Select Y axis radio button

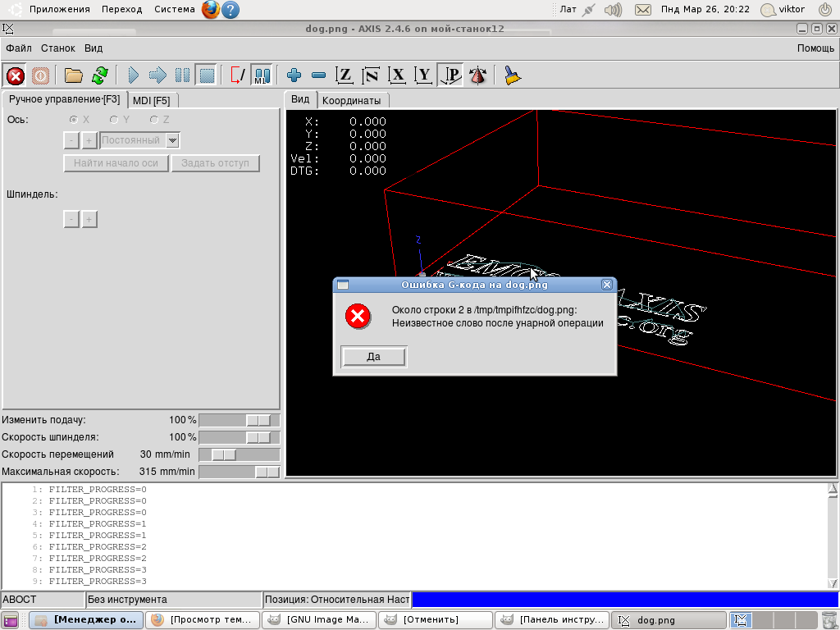[113, 120]
